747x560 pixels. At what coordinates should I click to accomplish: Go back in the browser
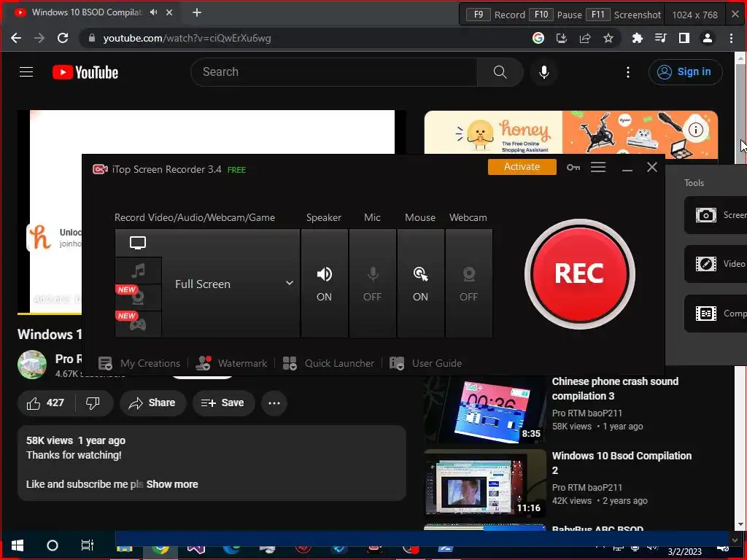pos(16,38)
